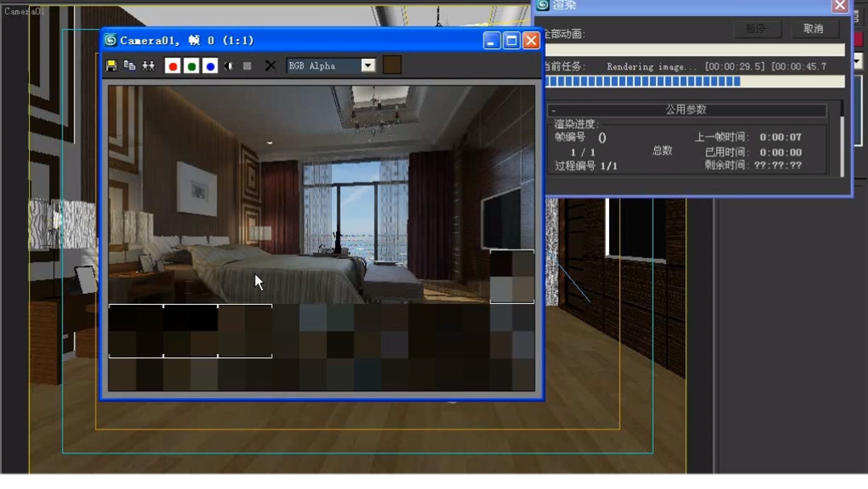Clear the rendered frame image
Image resolution: width=868 pixels, height=489 pixels.
pos(270,65)
